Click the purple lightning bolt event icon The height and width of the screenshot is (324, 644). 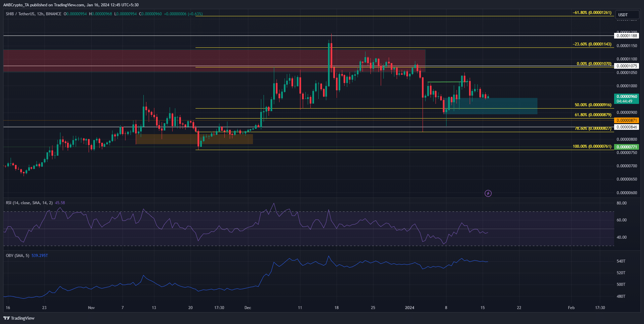(488, 193)
